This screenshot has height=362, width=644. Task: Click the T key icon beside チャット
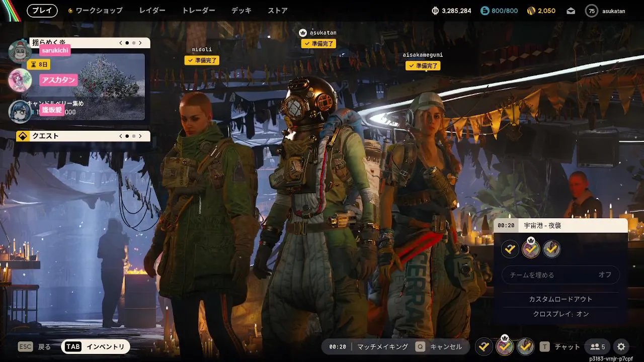tap(544, 347)
